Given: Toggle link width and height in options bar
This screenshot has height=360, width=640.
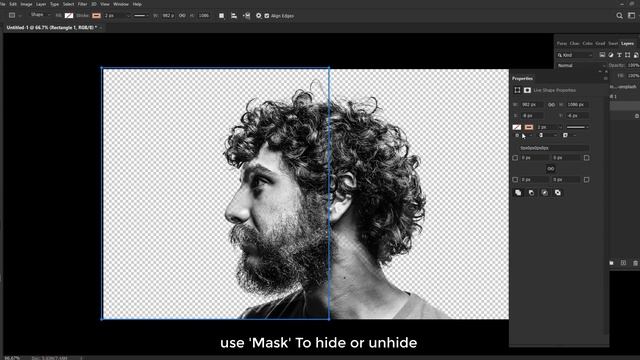Looking at the screenshot, I should pos(182,16).
